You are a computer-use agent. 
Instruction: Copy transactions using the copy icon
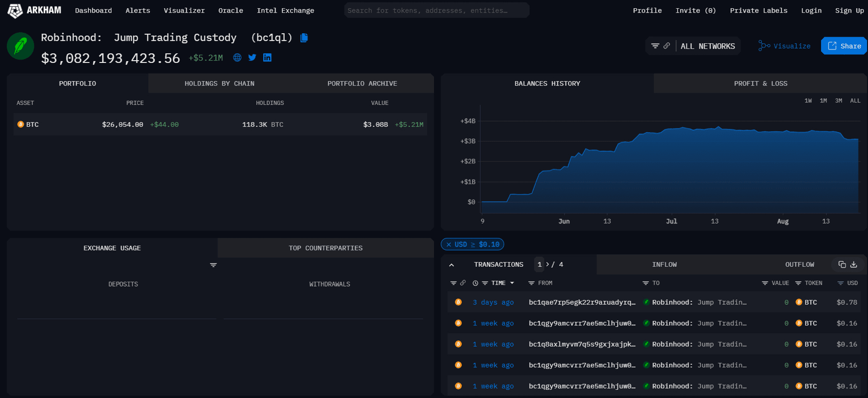tap(842, 264)
